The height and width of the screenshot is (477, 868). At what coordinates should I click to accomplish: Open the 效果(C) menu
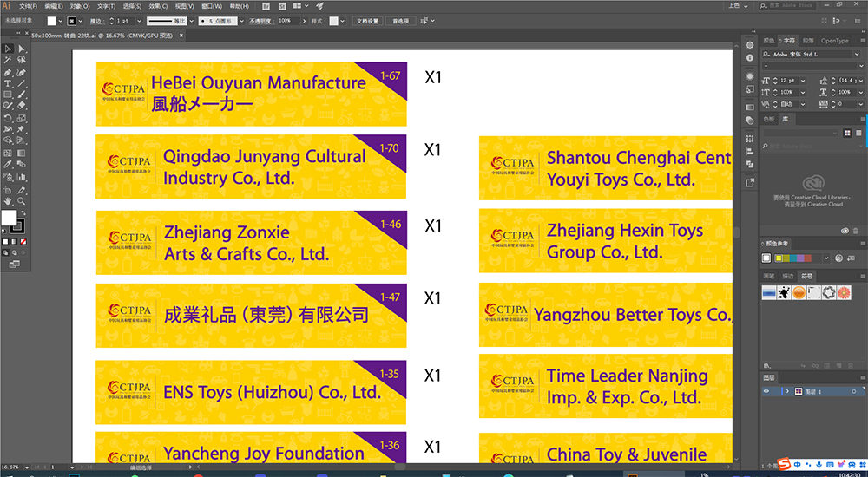click(158, 6)
